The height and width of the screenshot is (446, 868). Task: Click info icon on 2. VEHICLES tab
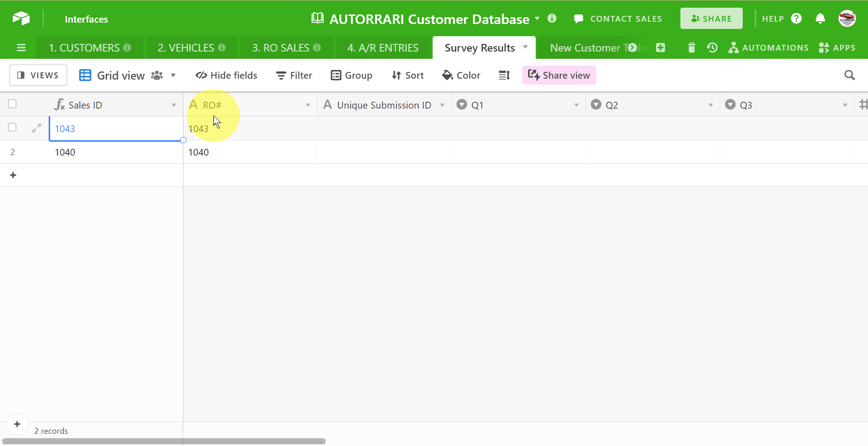click(x=222, y=47)
